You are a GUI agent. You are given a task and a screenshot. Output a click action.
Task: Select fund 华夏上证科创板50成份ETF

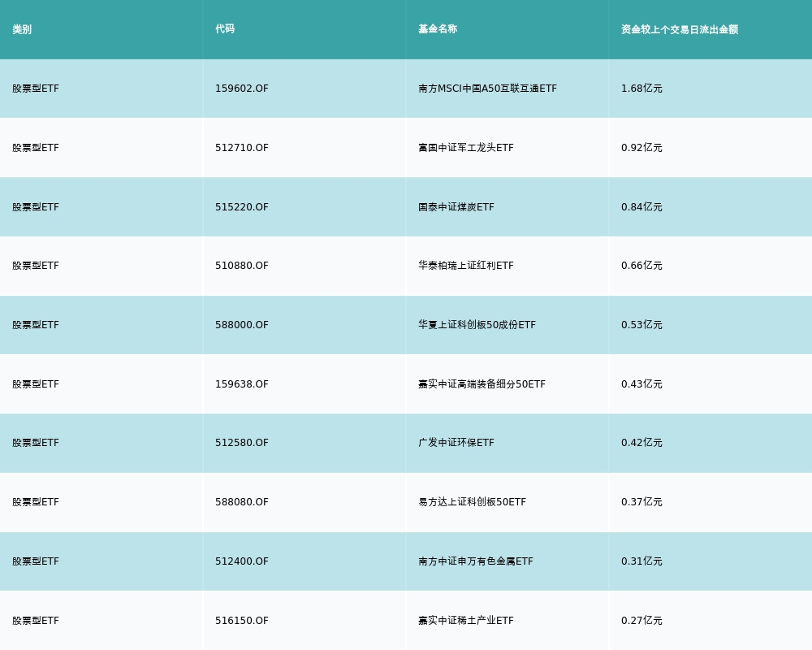click(x=477, y=325)
